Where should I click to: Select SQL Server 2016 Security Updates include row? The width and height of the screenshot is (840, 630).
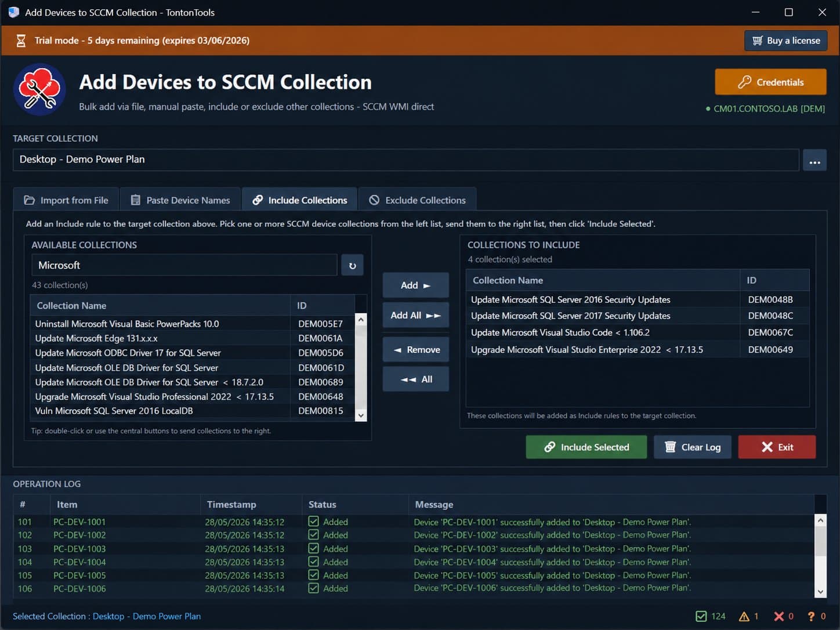pyautogui.click(x=638, y=299)
